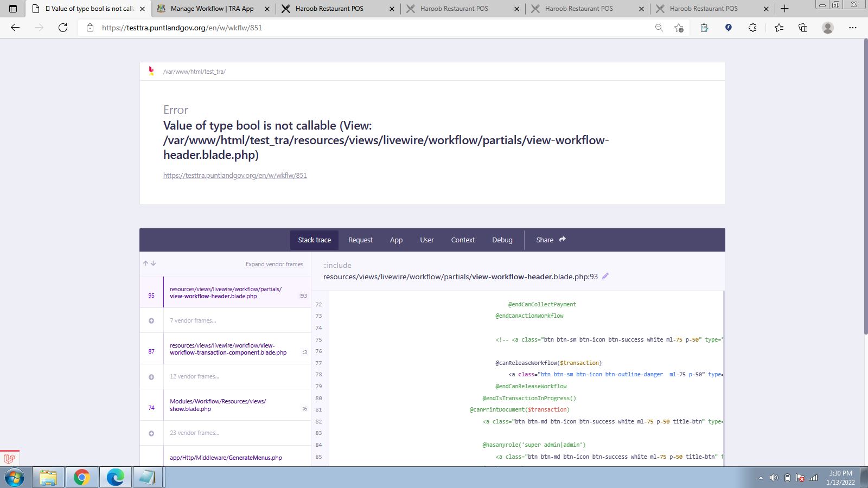868x488 pixels.
Task: Open the notepad app on taskbar
Action: 148,478
